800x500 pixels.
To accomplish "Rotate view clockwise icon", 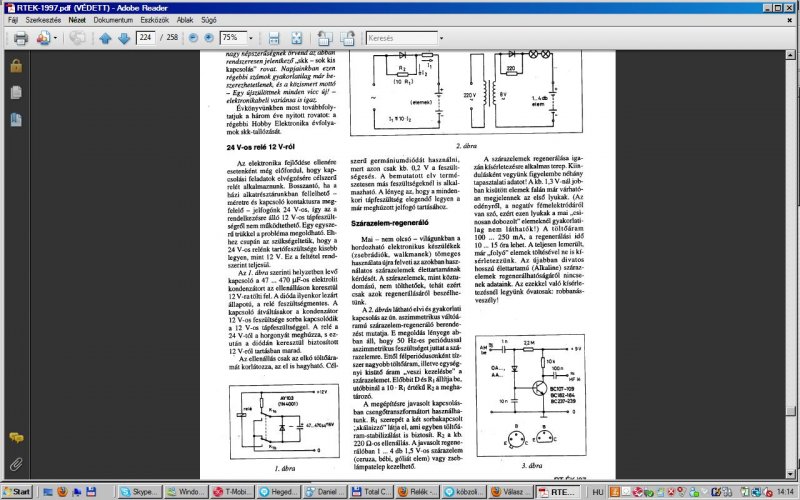I will coord(347,38).
